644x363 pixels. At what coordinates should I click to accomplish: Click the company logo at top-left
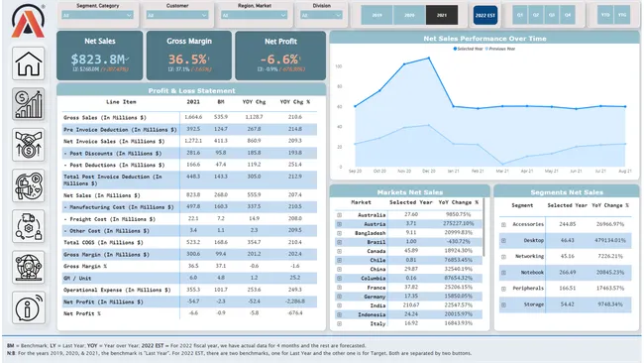coord(28,22)
